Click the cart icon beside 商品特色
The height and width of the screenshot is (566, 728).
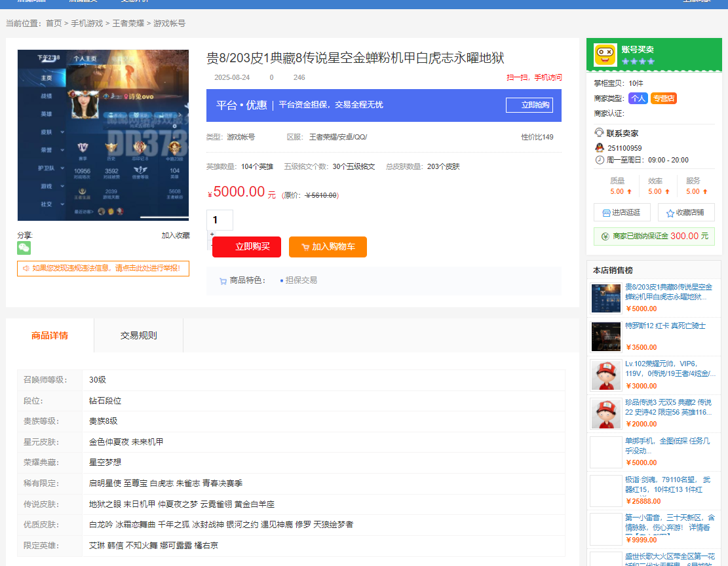pos(223,281)
